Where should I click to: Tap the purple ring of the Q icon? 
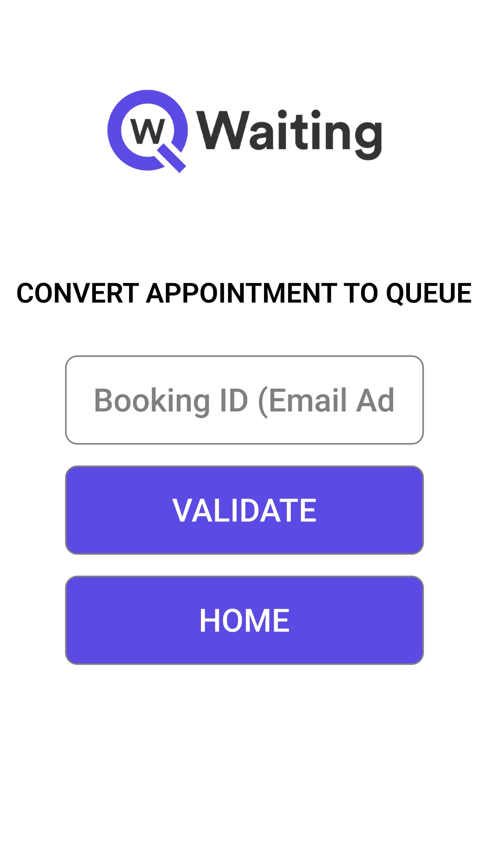115,131
